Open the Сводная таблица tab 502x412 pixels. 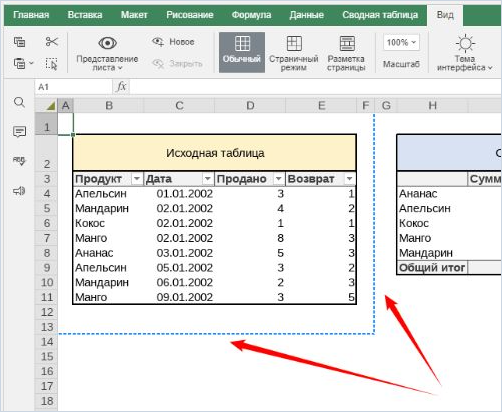pos(380,15)
